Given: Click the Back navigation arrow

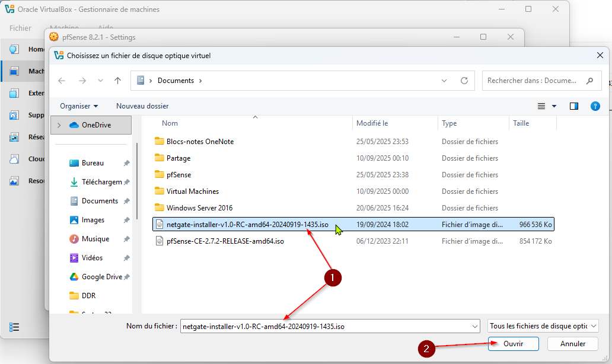Looking at the screenshot, I should click(x=62, y=81).
